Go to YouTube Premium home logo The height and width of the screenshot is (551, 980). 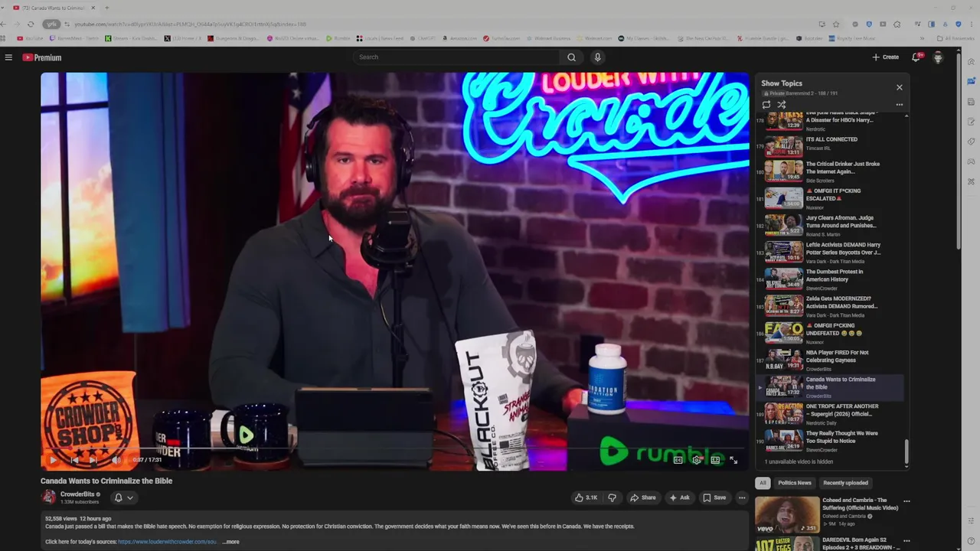point(41,57)
